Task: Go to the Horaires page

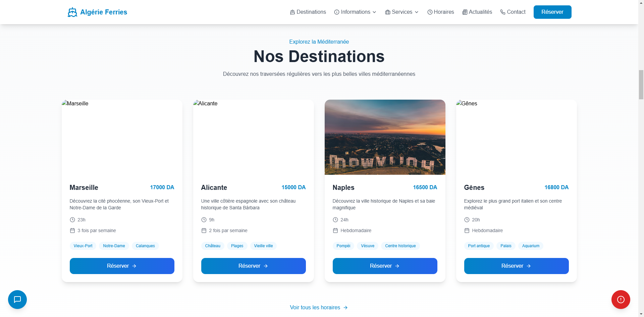Action: 441,12
